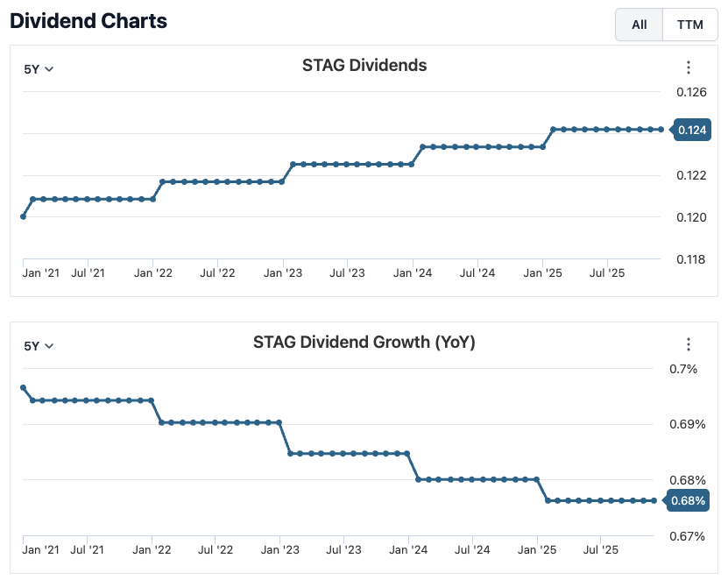Click the 0.7% y-axis label
This screenshot has width=728, height=580.
(683, 369)
